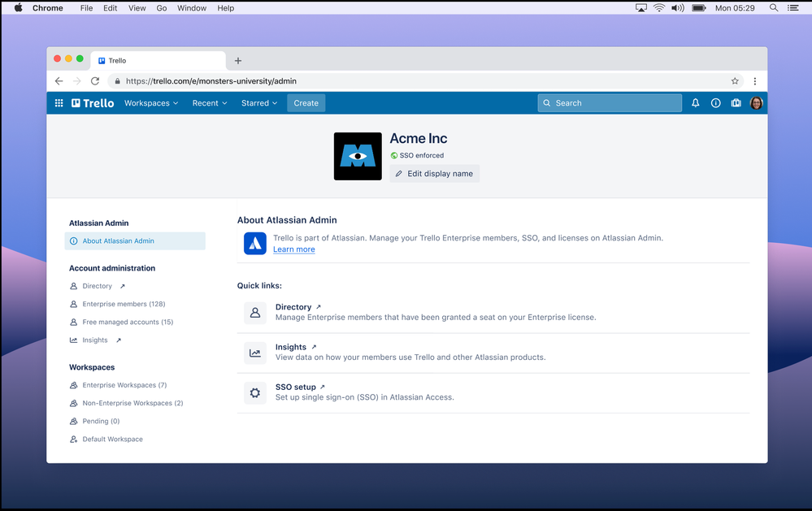Open macOS Spotlight search icon
This screenshot has width=812, height=511.
[x=774, y=8]
